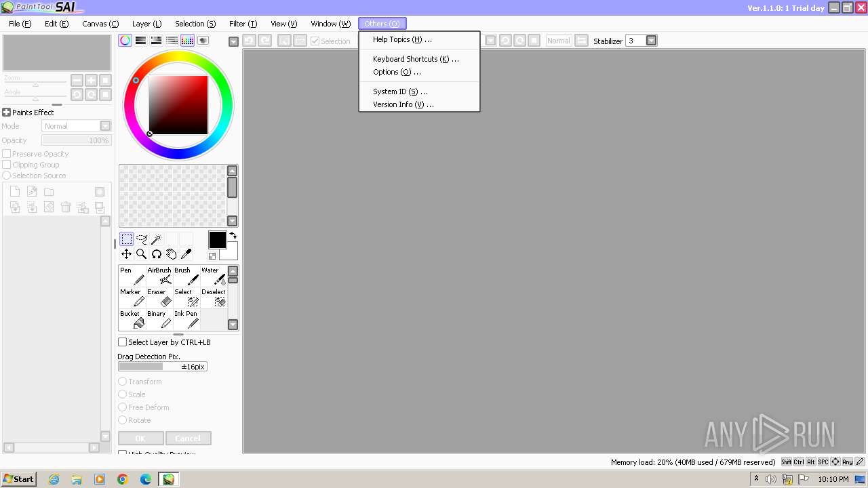Viewport: 868px width, 488px height.
Task: Choose the AirBrush tool
Action: tap(159, 276)
